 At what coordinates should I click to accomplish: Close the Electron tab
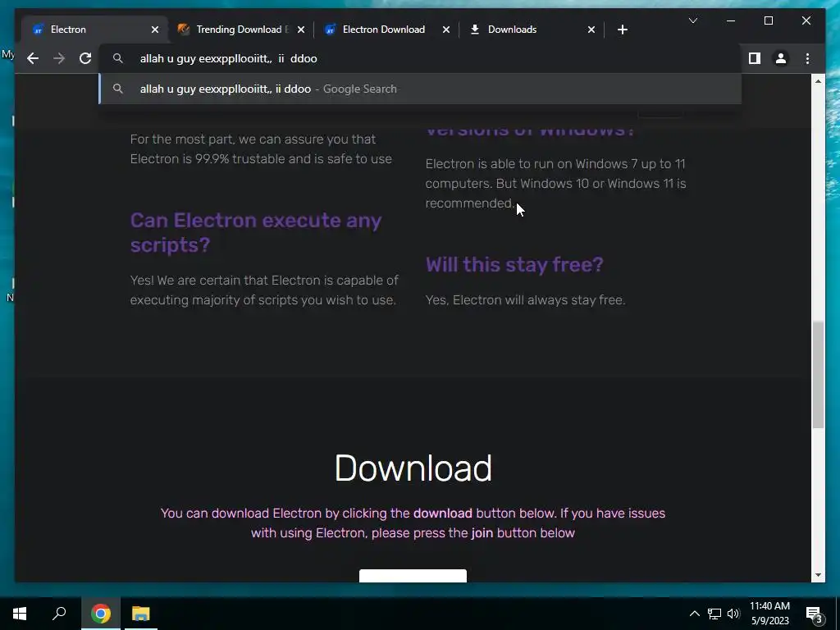coord(155,30)
